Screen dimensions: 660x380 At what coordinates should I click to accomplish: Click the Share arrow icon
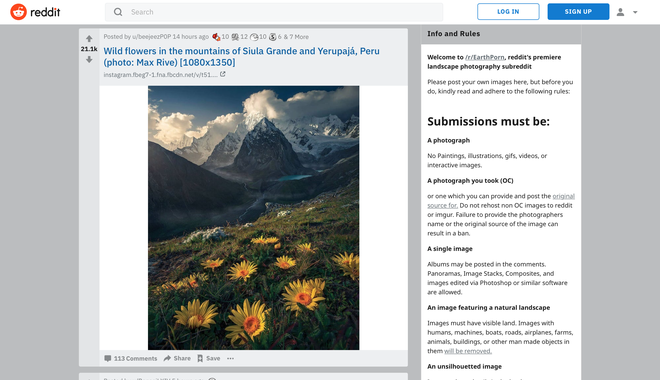[167, 358]
